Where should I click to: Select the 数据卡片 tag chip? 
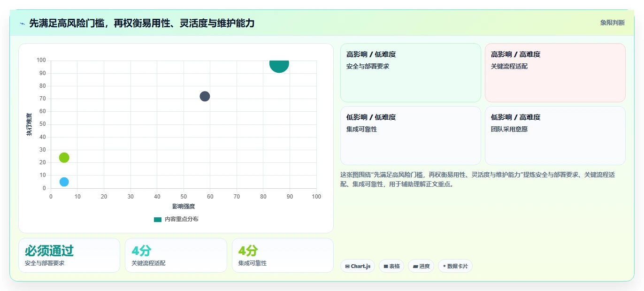(455, 266)
